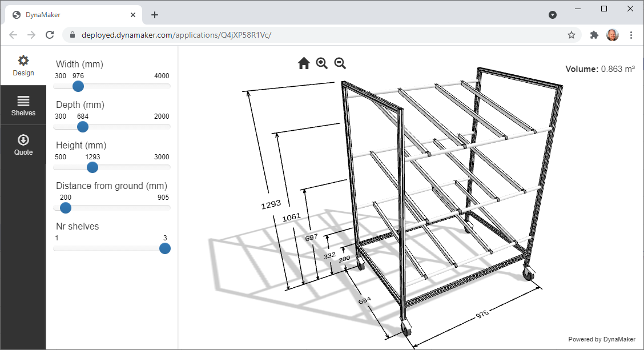Bookmark the page with the star icon

pos(571,35)
